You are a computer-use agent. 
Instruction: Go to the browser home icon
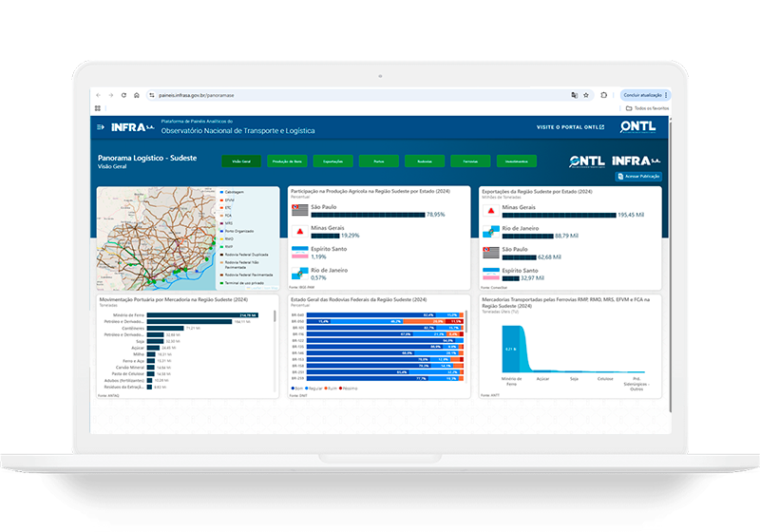pos(137,95)
